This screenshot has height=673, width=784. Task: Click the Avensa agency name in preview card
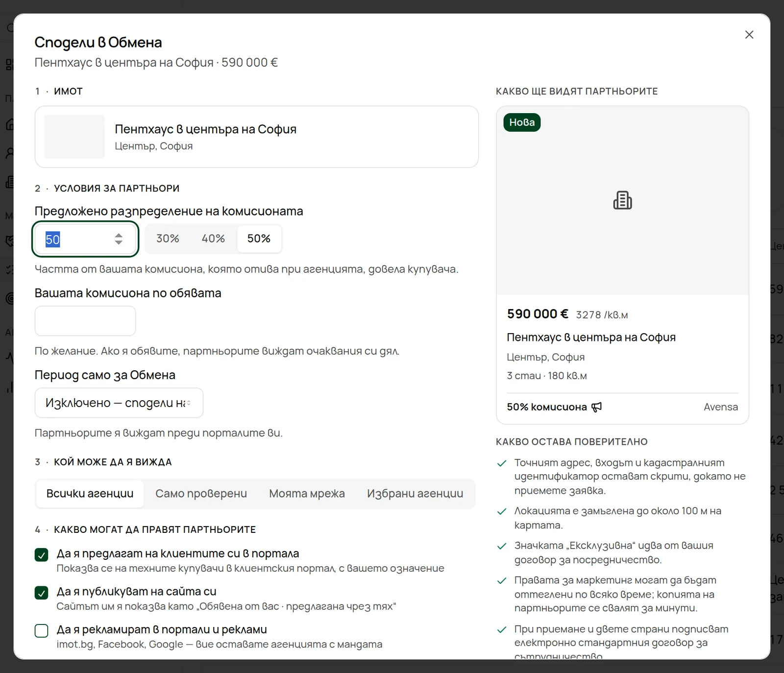[720, 407]
